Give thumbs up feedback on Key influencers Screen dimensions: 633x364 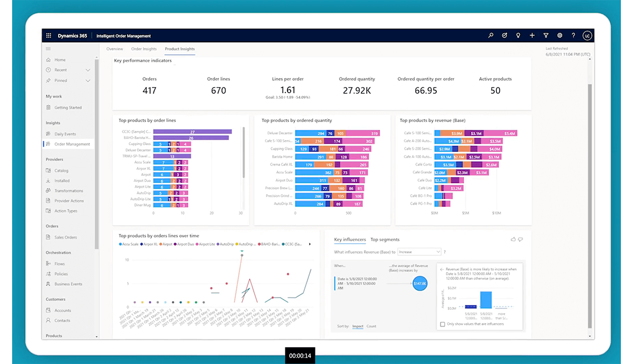point(513,239)
